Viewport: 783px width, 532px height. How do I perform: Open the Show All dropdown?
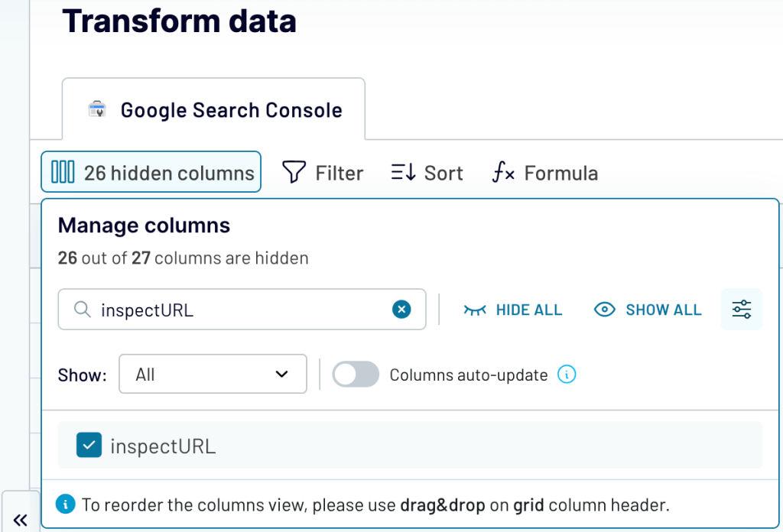click(213, 374)
